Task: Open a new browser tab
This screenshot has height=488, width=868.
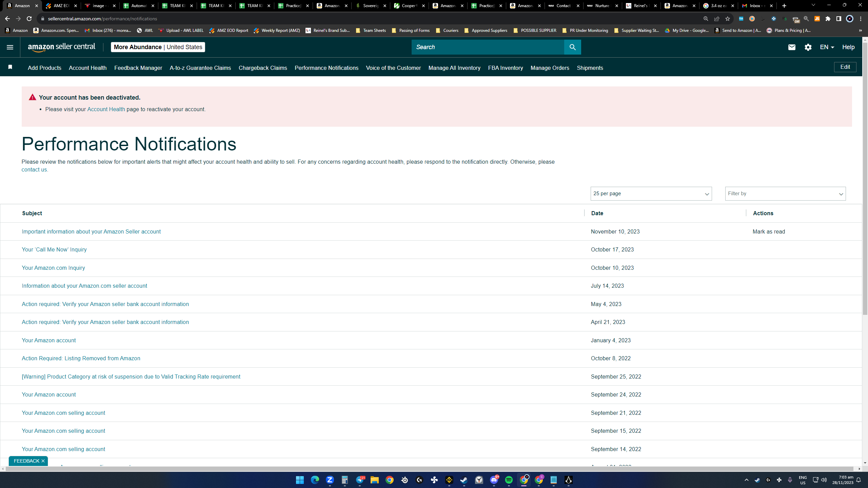Action: pyautogui.click(x=784, y=6)
